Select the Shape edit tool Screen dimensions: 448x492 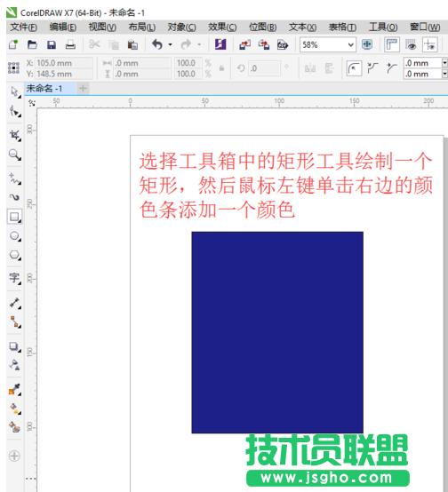tap(14, 111)
